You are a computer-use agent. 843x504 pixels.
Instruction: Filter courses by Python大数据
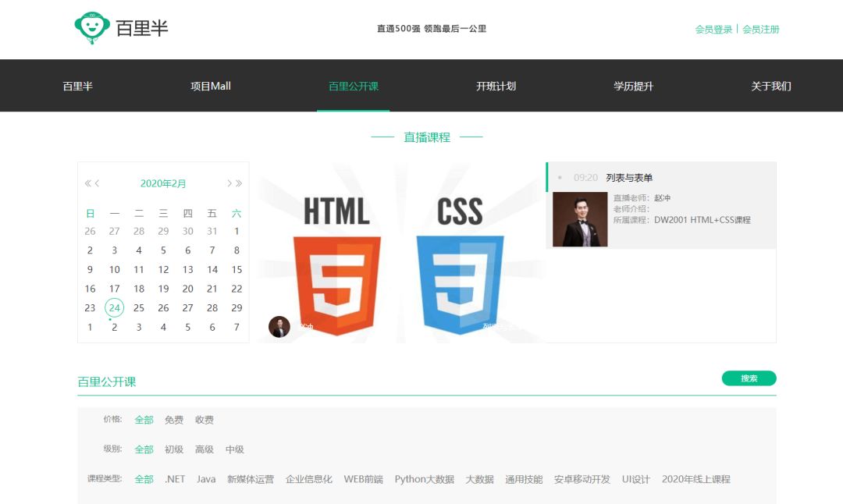point(424,479)
